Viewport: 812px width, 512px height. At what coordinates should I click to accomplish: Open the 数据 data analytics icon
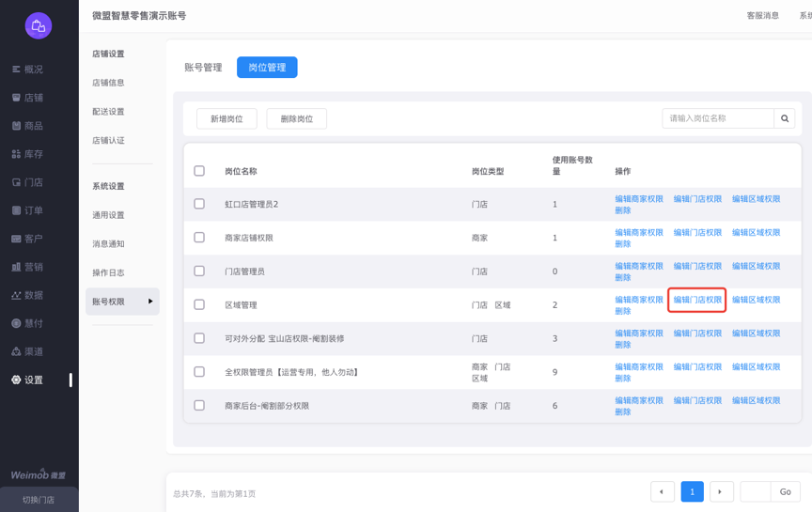[16, 295]
